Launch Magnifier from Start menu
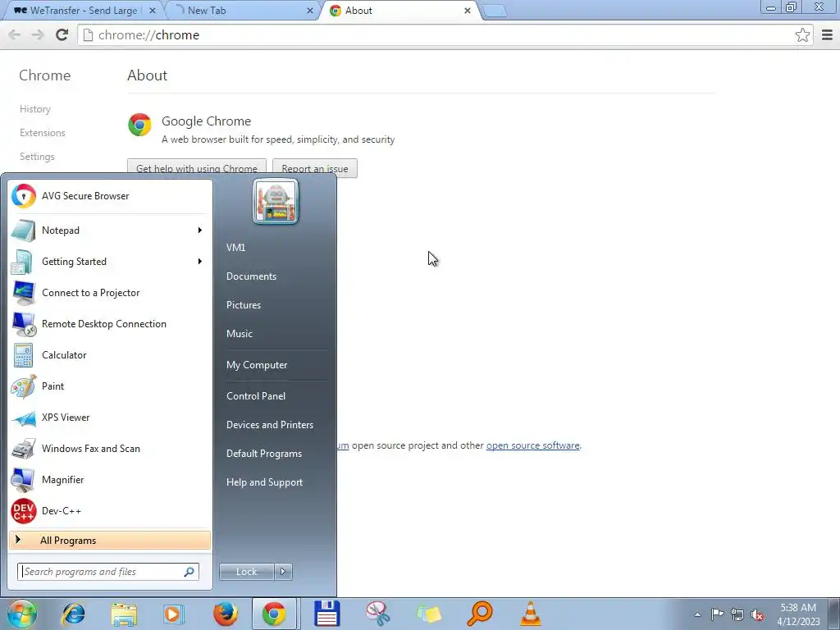 pos(110,479)
